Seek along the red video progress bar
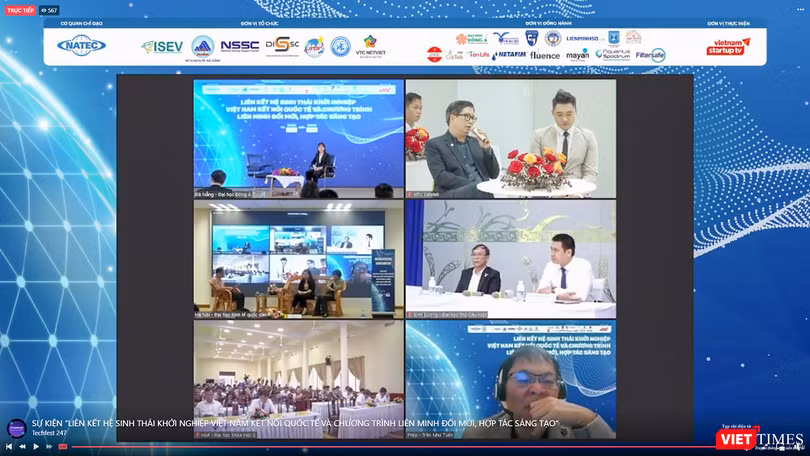The image size is (810, 456). [x=393, y=447]
